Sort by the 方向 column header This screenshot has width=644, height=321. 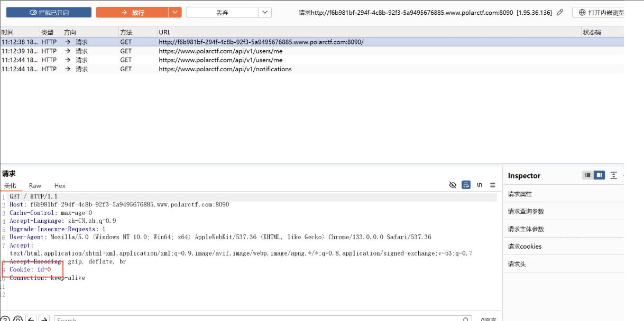90,33
